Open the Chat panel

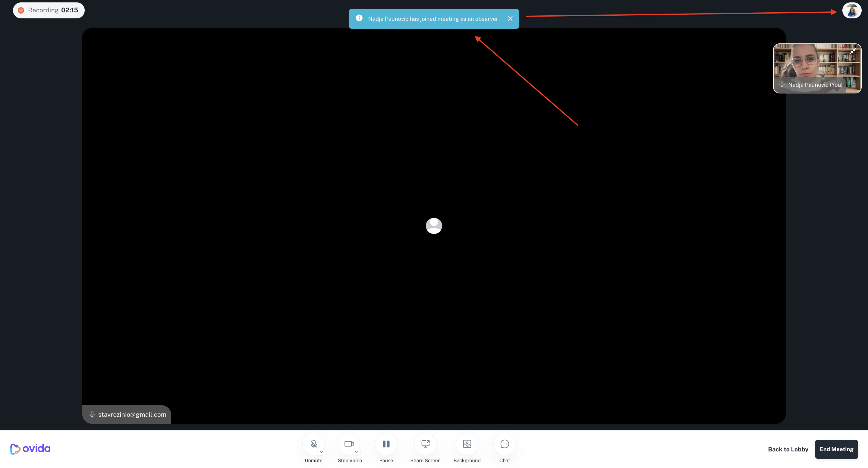(505, 444)
